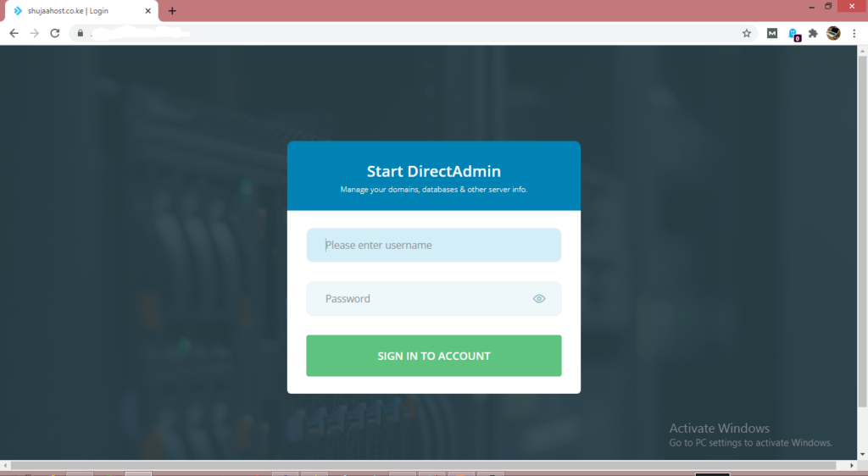This screenshot has width=868, height=476.
Task: Restore down the Chrome window
Action: click(828, 7)
